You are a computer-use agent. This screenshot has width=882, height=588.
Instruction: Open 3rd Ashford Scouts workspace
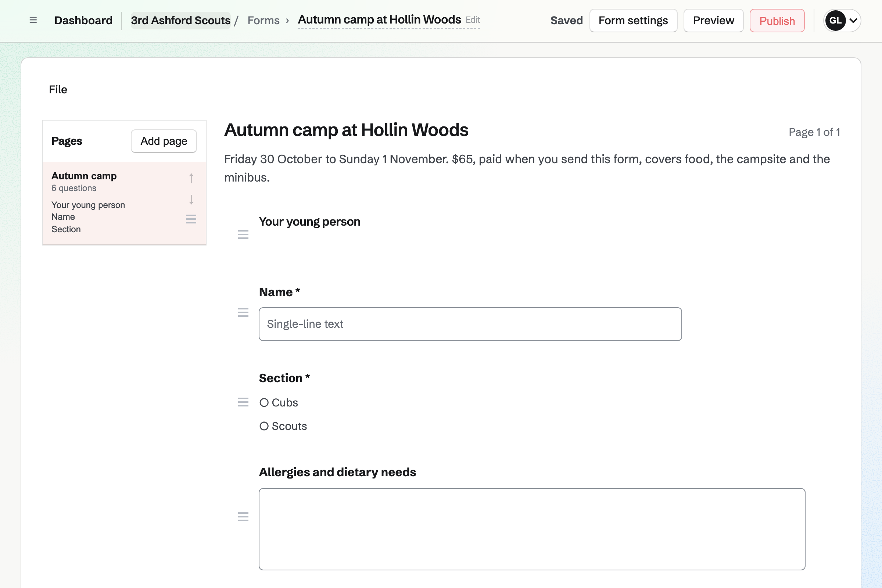tap(180, 21)
